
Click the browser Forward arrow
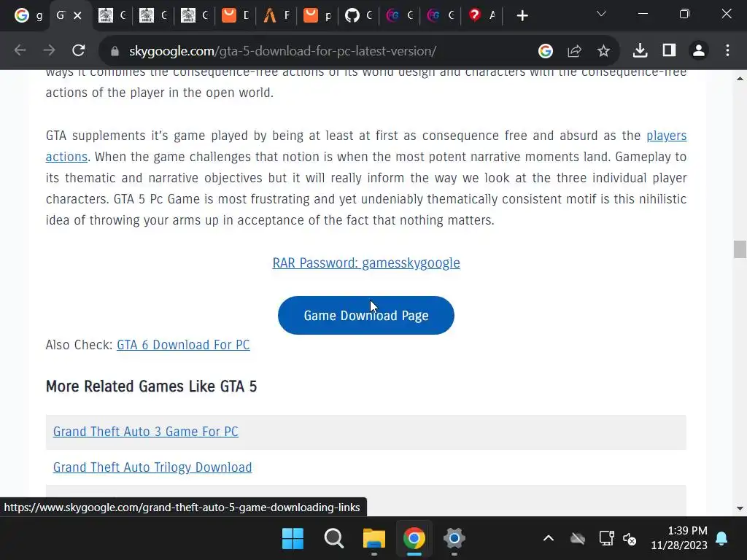point(49,50)
